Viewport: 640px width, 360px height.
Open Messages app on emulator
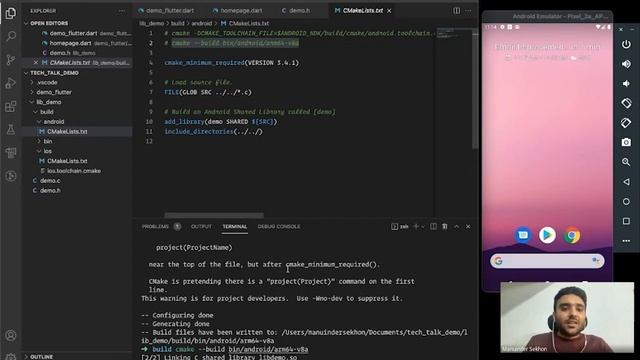(523, 236)
